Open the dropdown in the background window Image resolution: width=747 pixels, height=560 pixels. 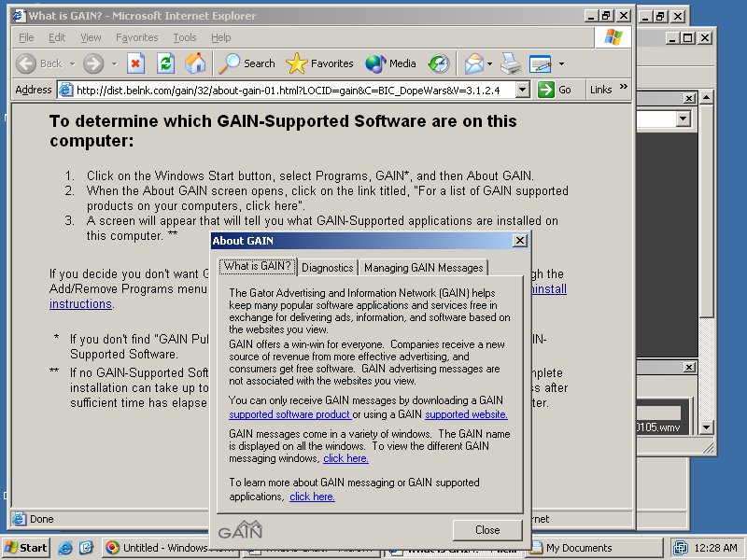[x=684, y=119]
